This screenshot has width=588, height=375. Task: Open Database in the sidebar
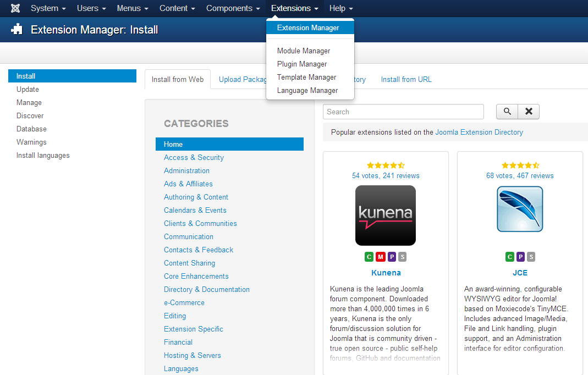click(31, 129)
